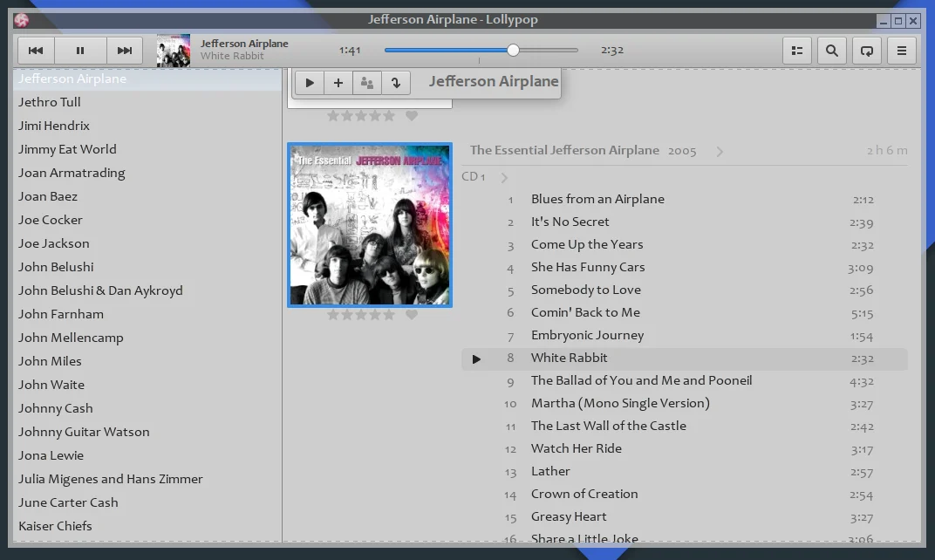The image size is (935, 560).
Task: Skip to next track
Action: pyautogui.click(x=125, y=51)
